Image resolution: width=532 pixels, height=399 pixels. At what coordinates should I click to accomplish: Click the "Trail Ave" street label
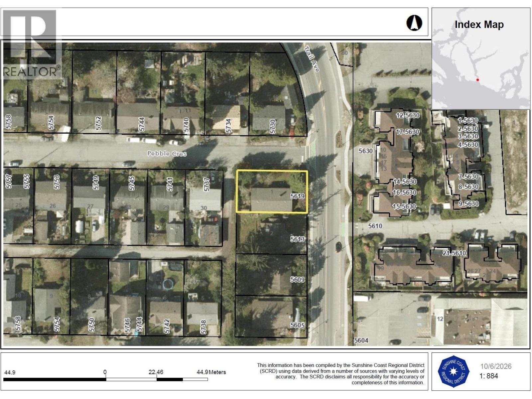312,59
